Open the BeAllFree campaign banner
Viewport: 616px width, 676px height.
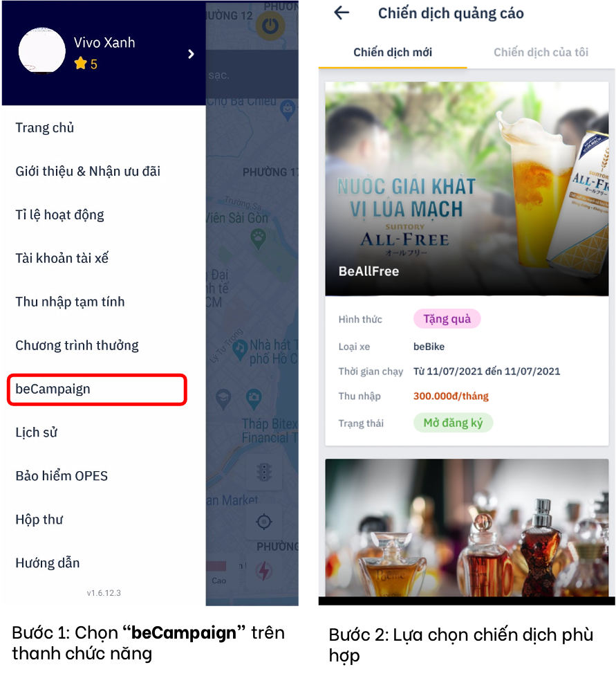point(467,188)
